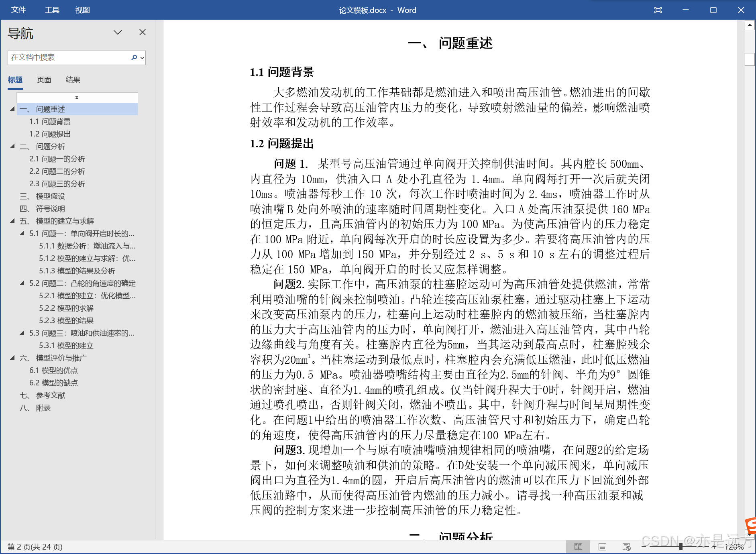This screenshot has height=554, width=756.
Task: Switch to 结果 tab in navigation
Action: (73, 79)
